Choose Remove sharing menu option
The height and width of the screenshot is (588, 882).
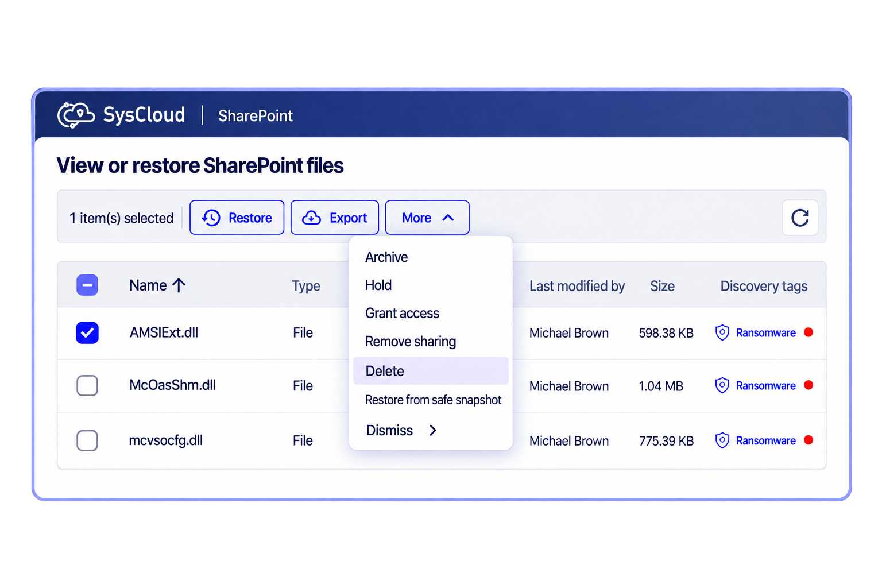pyautogui.click(x=411, y=342)
